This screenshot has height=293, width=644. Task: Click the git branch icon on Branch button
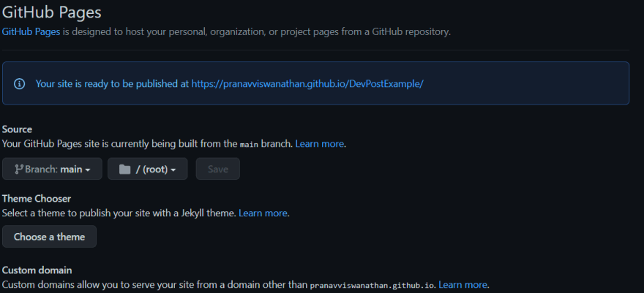click(x=19, y=169)
